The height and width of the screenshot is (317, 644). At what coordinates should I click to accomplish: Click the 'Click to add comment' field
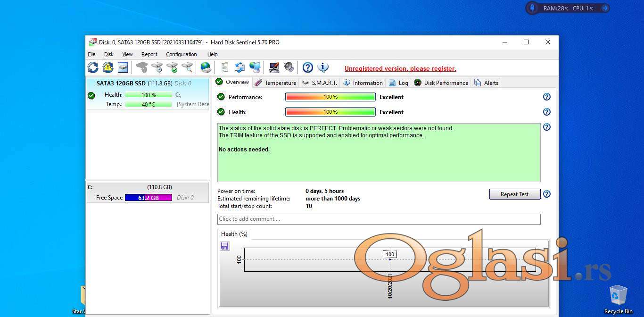[x=379, y=219]
